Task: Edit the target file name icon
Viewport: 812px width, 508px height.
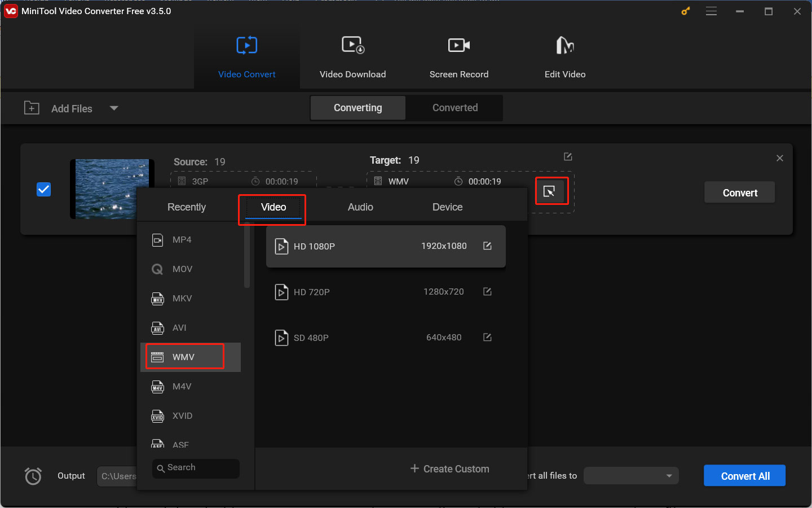Action: (x=568, y=156)
